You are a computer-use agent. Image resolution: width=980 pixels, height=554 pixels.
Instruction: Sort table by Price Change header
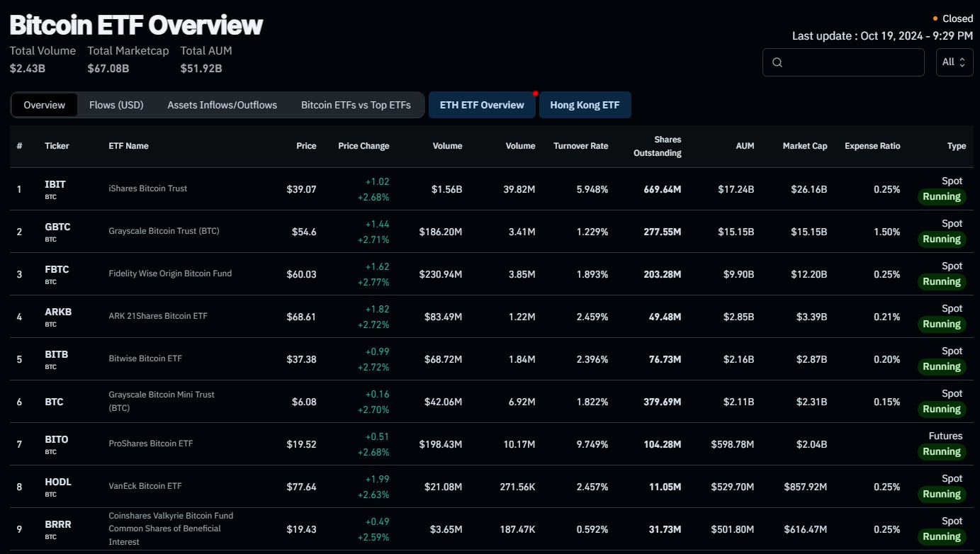pyautogui.click(x=364, y=146)
